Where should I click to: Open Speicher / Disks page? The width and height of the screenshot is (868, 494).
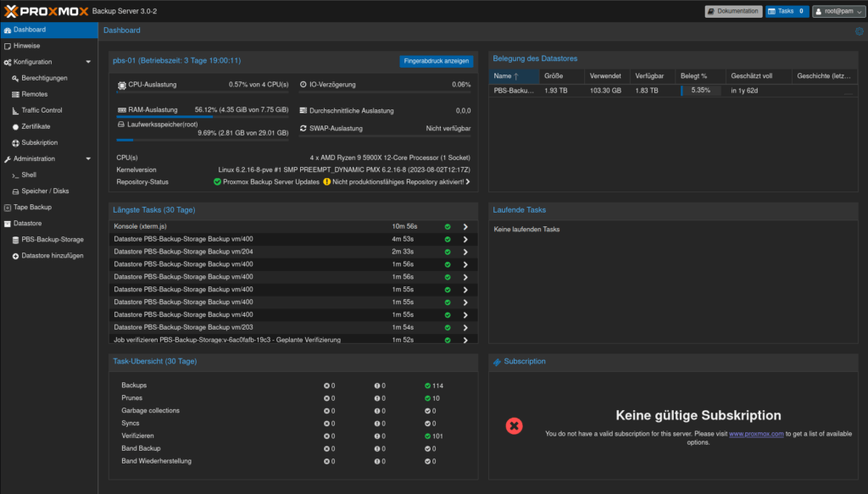[45, 191]
